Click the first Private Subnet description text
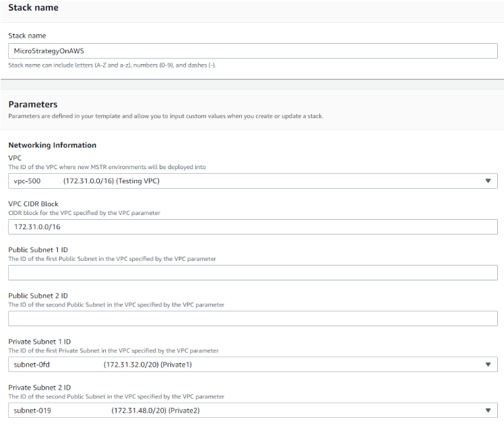The height and width of the screenshot is (428, 504). tap(113, 350)
